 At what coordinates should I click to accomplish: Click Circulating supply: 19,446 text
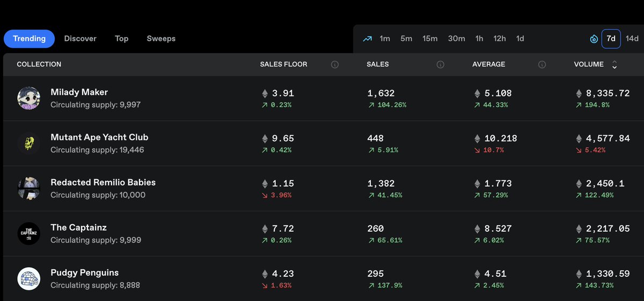tap(97, 150)
